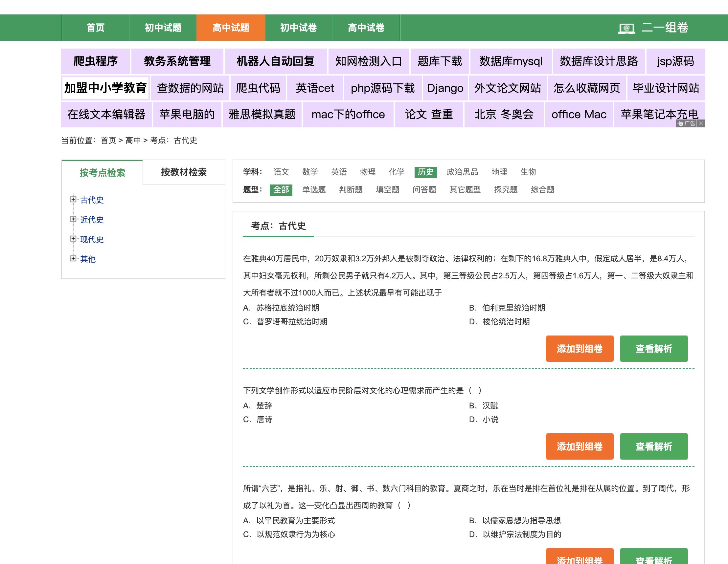Select the 数学 subject filter
Viewport: 728px width, 564px height.
[x=310, y=172]
